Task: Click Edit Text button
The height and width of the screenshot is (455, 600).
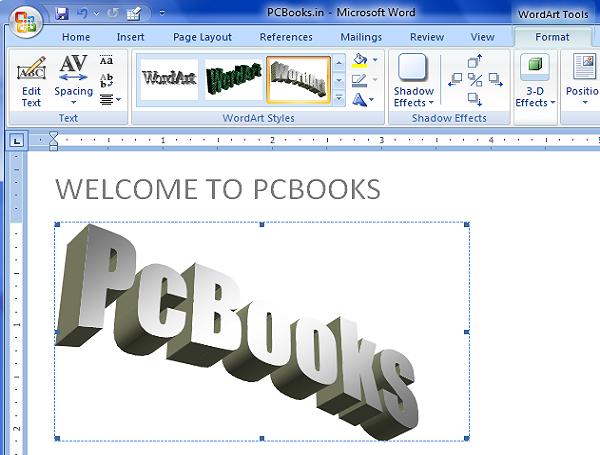Action: coord(31,82)
